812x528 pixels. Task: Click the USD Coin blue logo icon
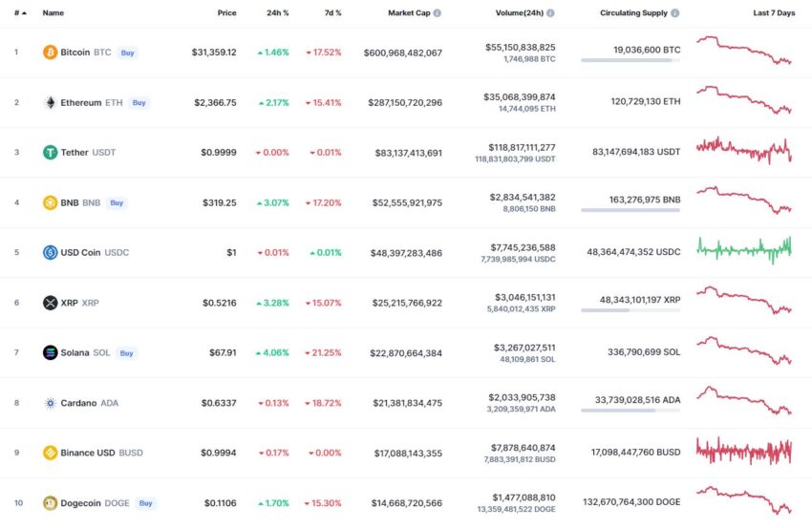click(51, 253)
